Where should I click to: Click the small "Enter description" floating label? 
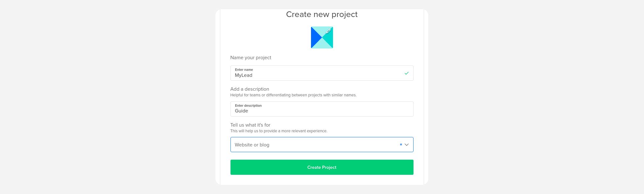click(x=248, y=106)
